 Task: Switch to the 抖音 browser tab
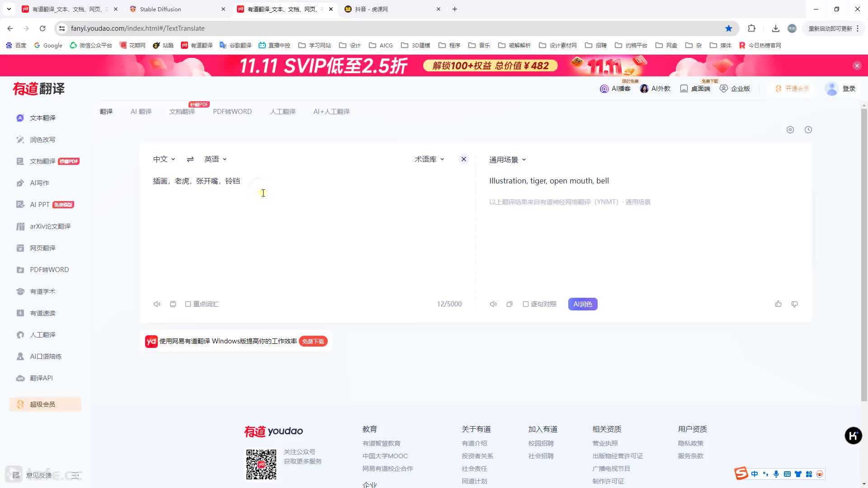click(x=392, y=9)
